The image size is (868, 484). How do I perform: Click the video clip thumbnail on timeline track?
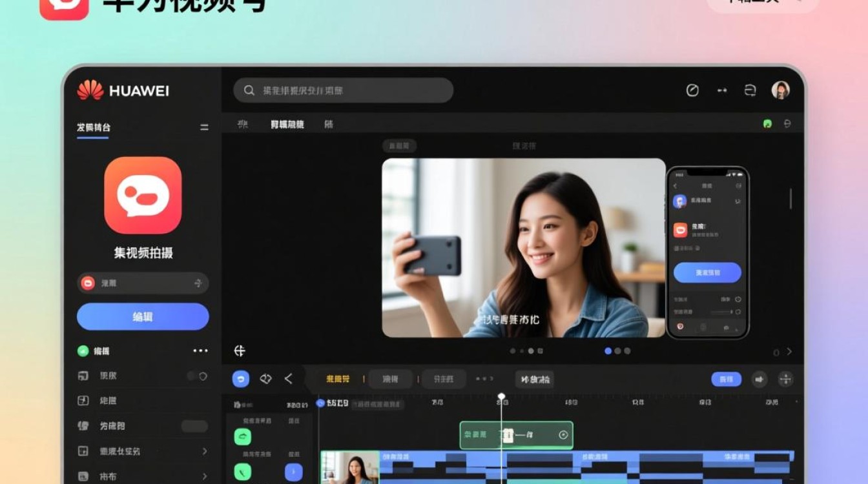pyautogui.click(x=350, y=467)
